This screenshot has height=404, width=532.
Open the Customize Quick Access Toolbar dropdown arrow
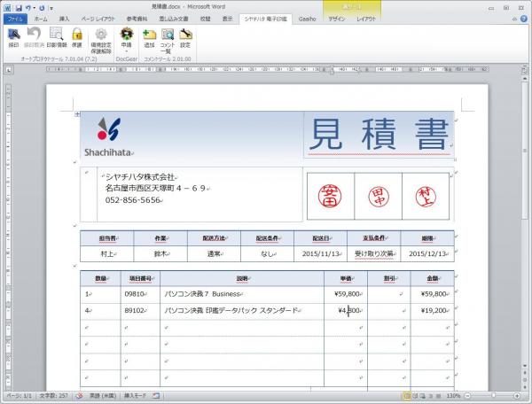pos(52,6)
